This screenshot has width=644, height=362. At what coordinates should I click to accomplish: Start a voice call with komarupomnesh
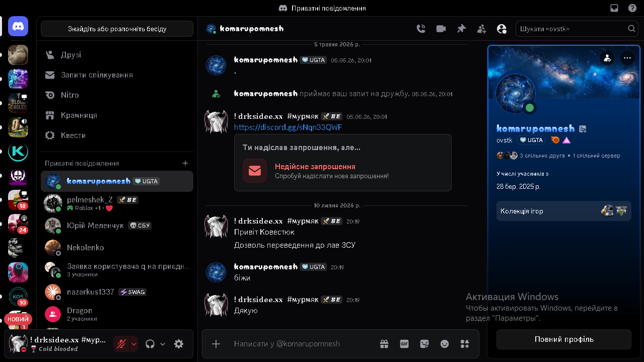coord(421,29)
